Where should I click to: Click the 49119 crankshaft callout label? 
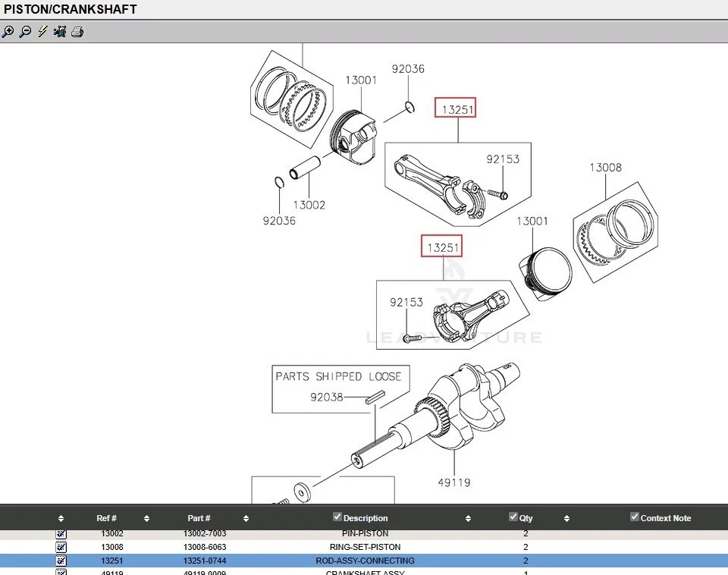(454, 482)
